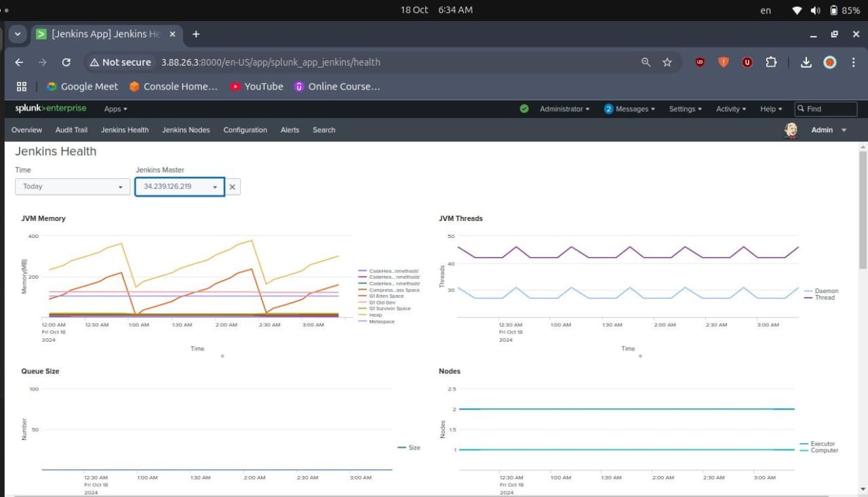Open the Search tab

324,130
